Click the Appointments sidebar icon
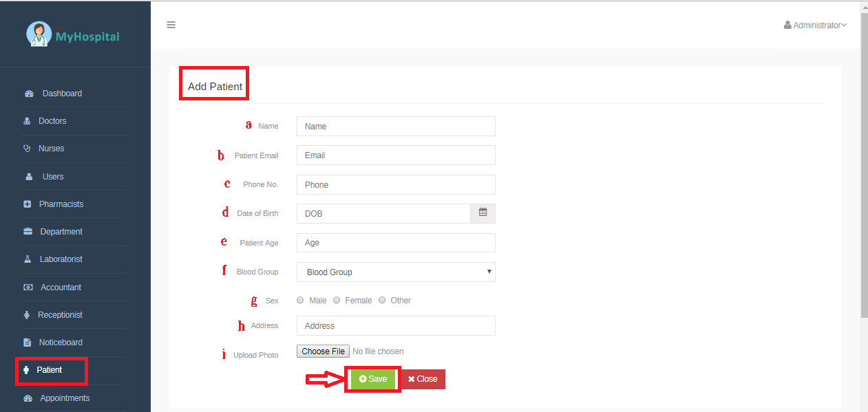Viewport: 868px width, 412px height. tap(28, 398)
